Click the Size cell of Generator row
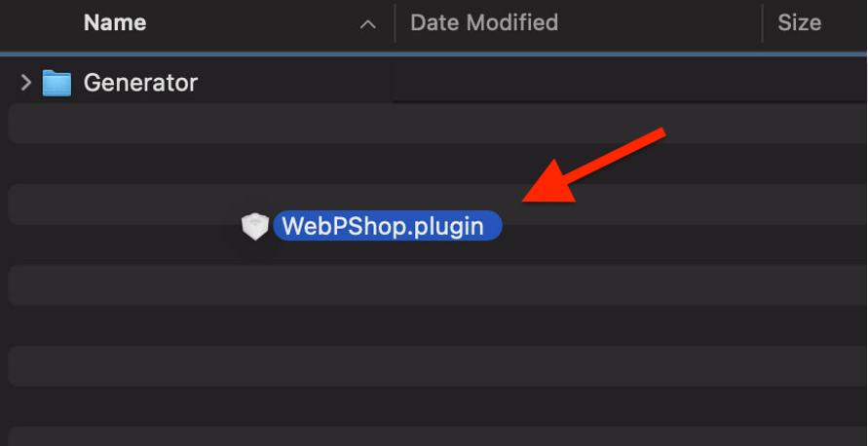The width and height of the screenshot is (868, 446). (x=813, y=84)
